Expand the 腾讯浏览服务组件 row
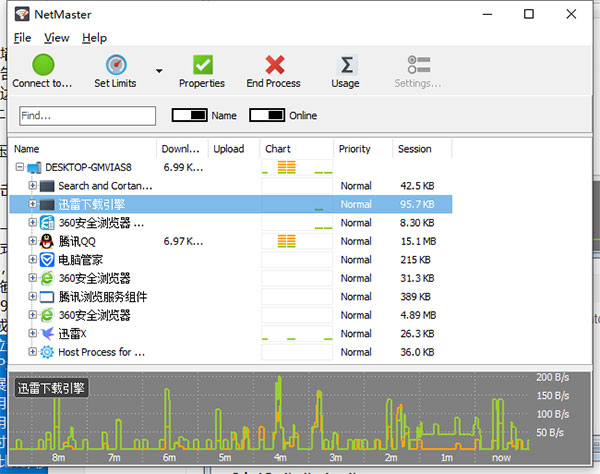 tap(33, 296)
